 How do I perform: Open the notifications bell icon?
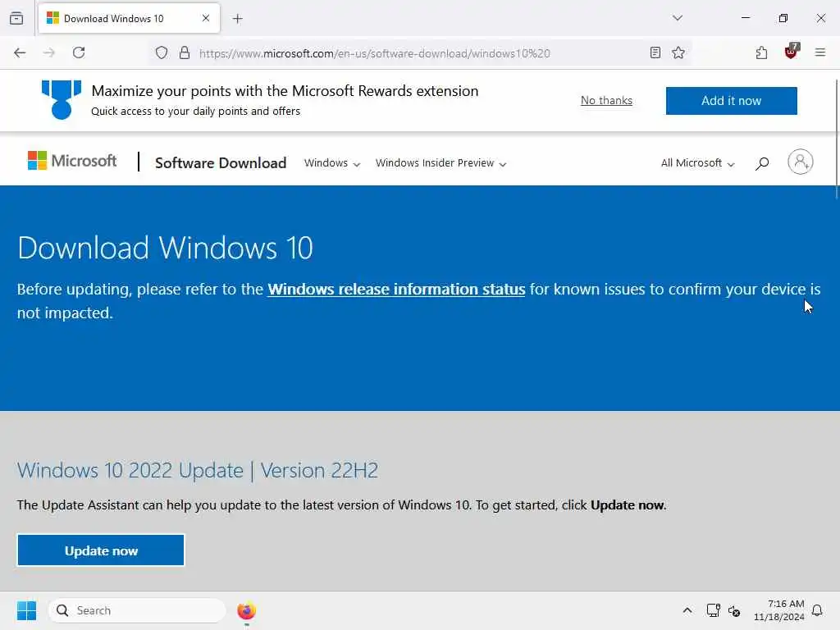[817, 610]
